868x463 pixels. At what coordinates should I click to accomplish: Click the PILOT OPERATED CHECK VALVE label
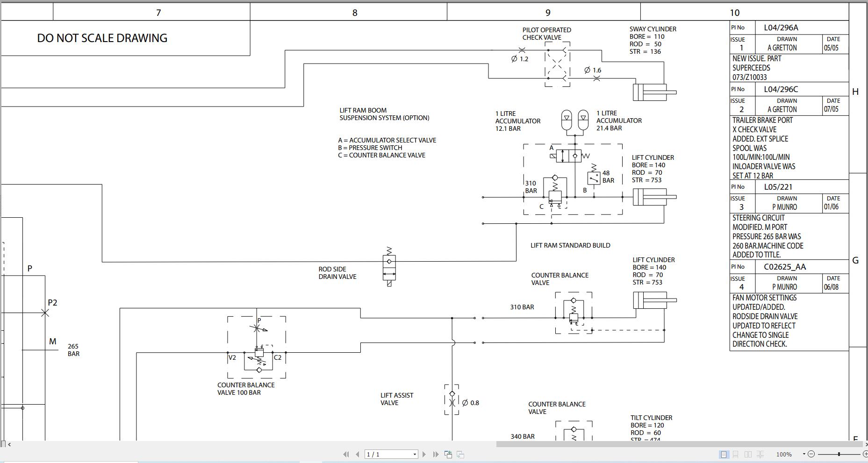pyautogui.click(x=546, y=34)
